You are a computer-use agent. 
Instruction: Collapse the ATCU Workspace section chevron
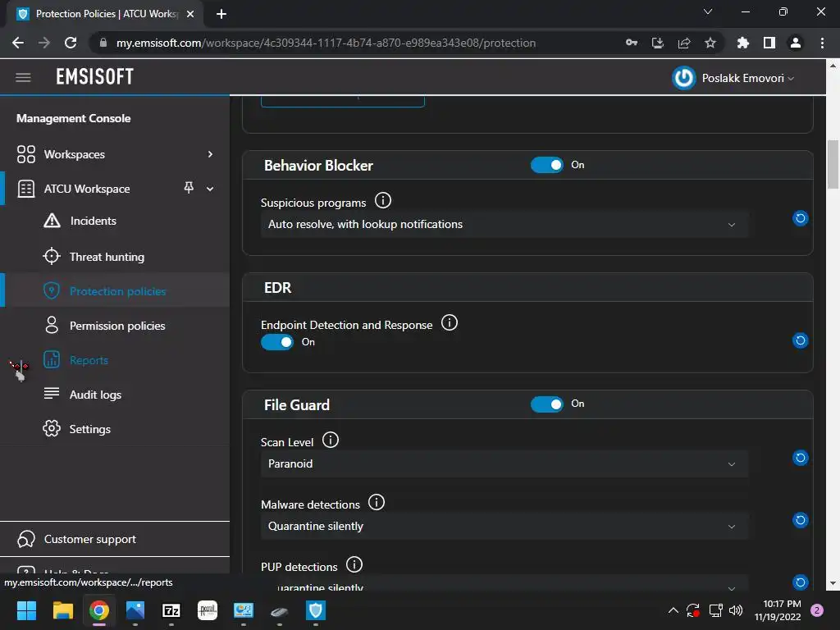210,189
